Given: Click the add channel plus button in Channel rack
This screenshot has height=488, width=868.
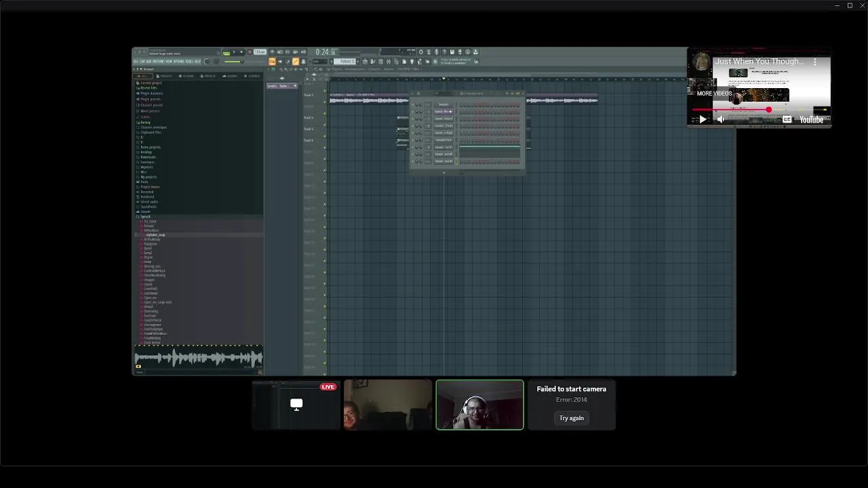Looking at the screenshot, I should click(443, 172).
